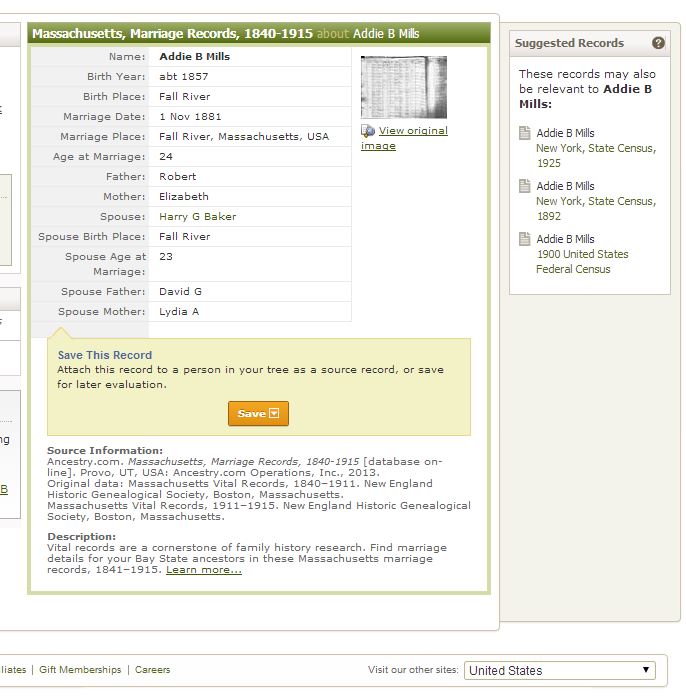The width and height of the screenshot is (686, 698).
Task: Click spouse name Harry G Baker
Action: [197, 217]
